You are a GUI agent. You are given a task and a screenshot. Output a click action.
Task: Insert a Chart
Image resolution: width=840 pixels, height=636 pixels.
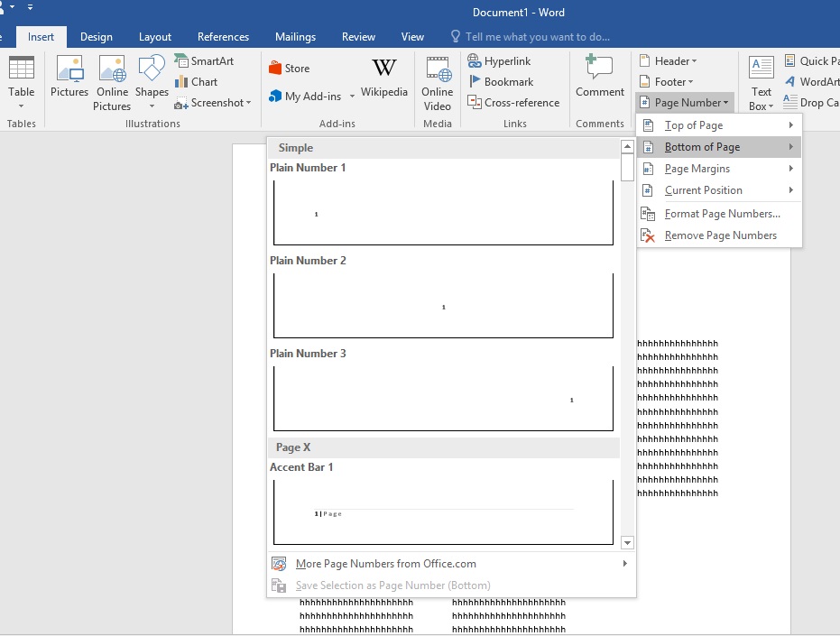point(196,82)
